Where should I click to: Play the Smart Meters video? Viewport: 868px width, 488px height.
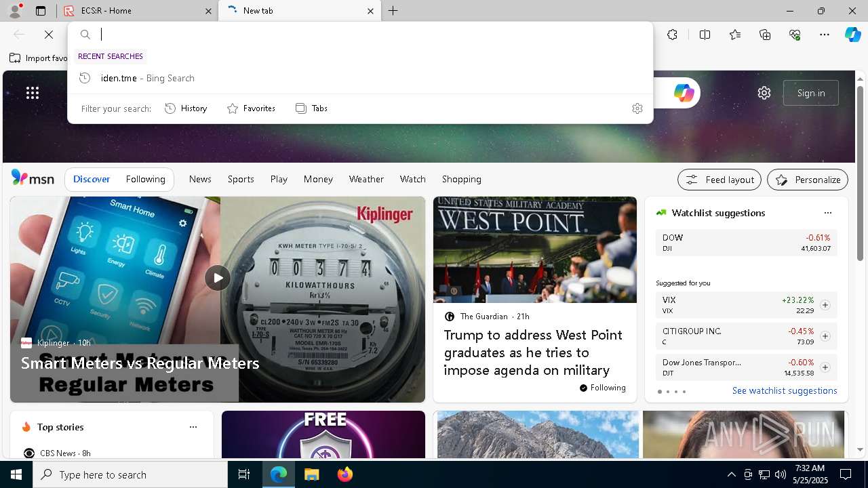218,278
